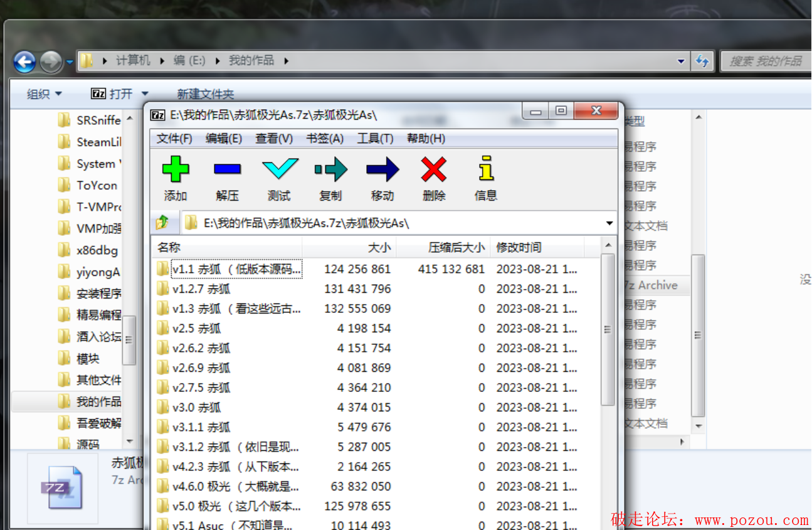The width and height of the screenshot is (812, 530).
Task: Select the v4.6.0 极光 folder
Action: coord(229,487)
